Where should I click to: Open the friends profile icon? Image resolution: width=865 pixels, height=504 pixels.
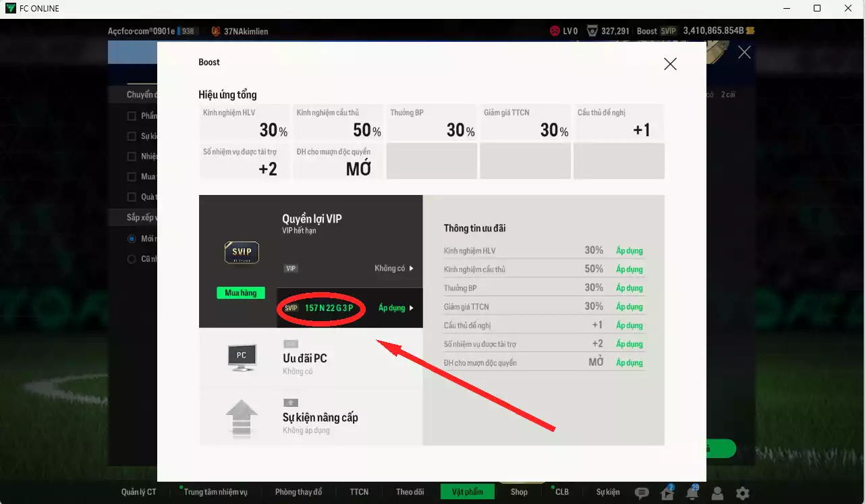click(718, 493)
